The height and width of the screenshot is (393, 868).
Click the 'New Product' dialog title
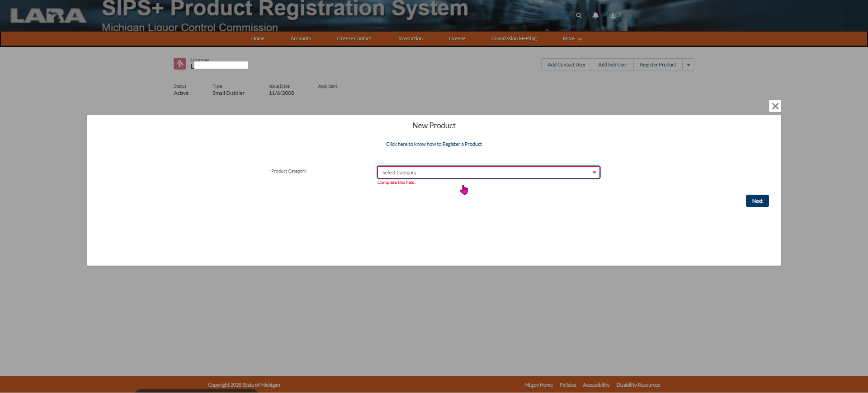[x=434, y=126]
